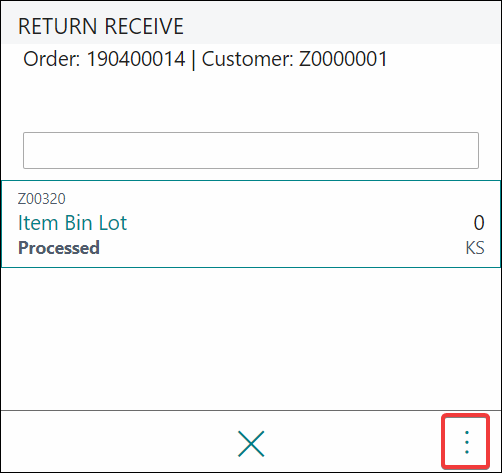Select item code Z00320

point(42,199)
